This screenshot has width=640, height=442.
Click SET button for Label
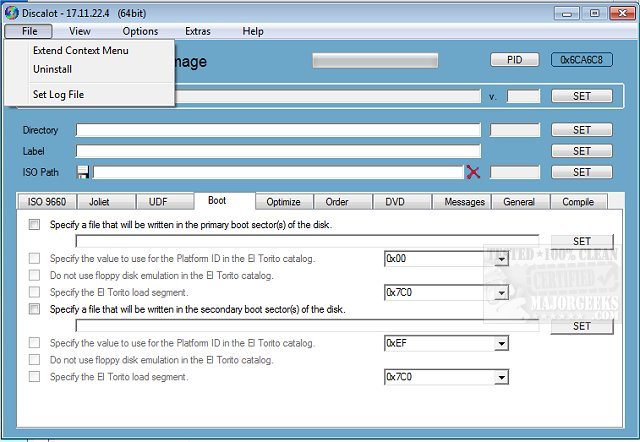(582, 151)
